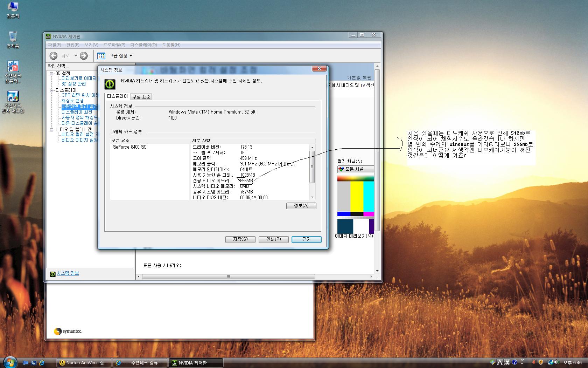This screenshot has width=588, height=368.
Task: Select 해상도 변경 in the task tree
Action: (73, 101)
